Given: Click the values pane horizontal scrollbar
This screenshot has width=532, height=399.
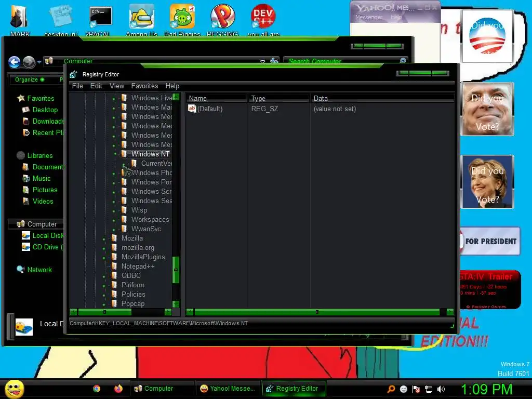Looking at the screenshot, I should click(317, 312).
